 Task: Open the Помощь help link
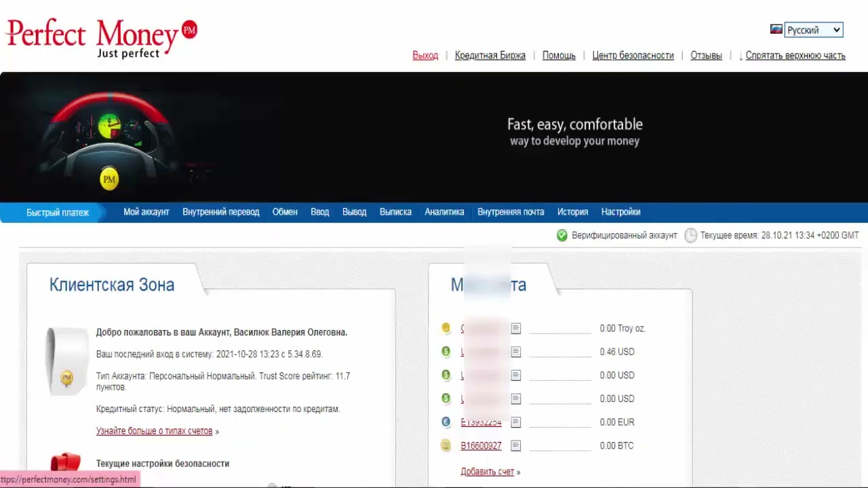pyautogui.click(x=559, y=56)
